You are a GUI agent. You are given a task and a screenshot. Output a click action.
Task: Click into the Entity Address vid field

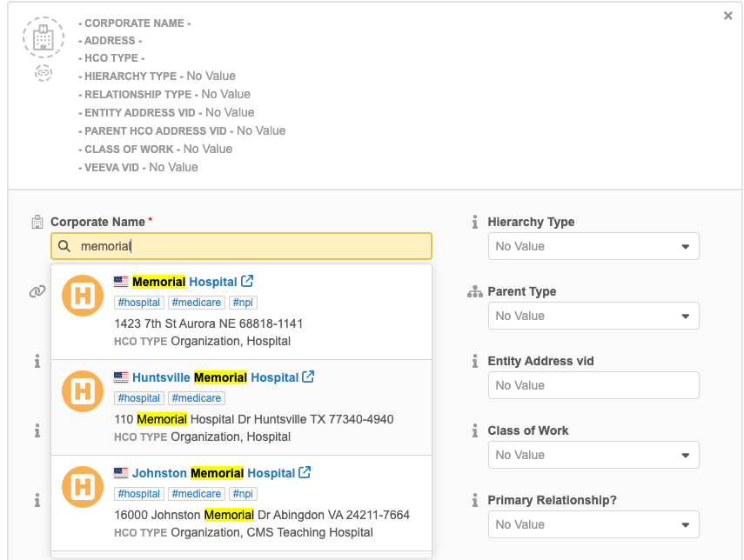pos(593,385)
